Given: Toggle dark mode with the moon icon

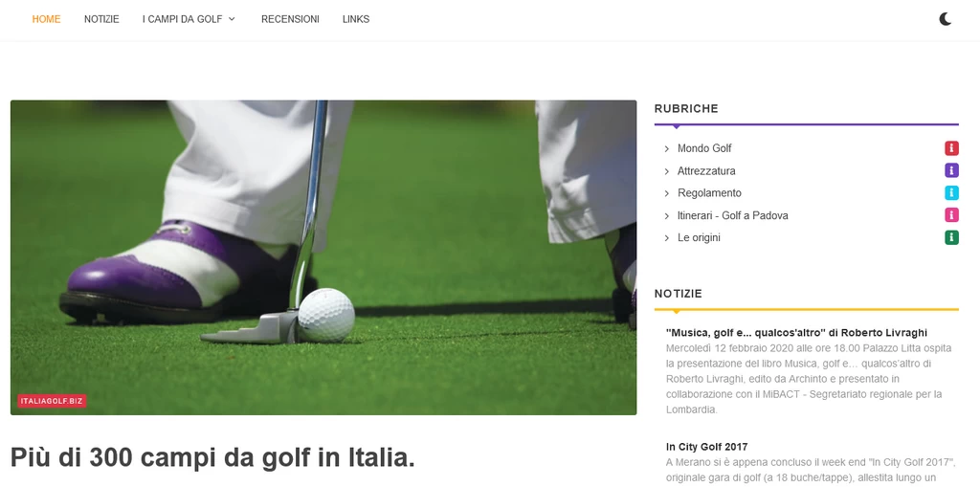Looking at the screenshot, I should pos(945,19).
